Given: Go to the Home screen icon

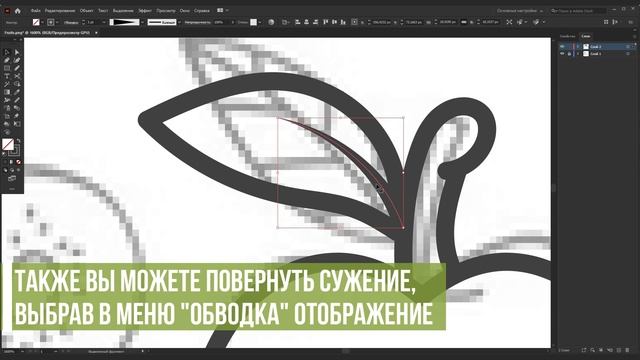Looking at the screenshot, I should (18, 11).
